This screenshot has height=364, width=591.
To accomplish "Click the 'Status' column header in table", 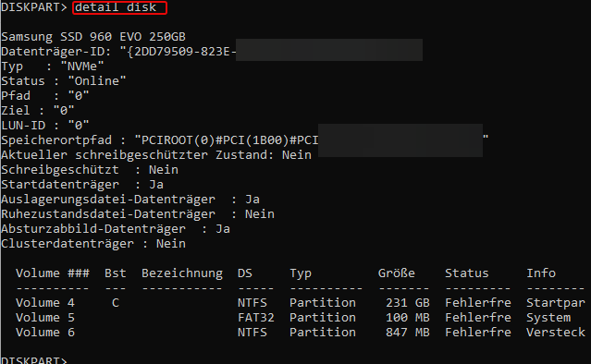I will [x=467, y=273].
